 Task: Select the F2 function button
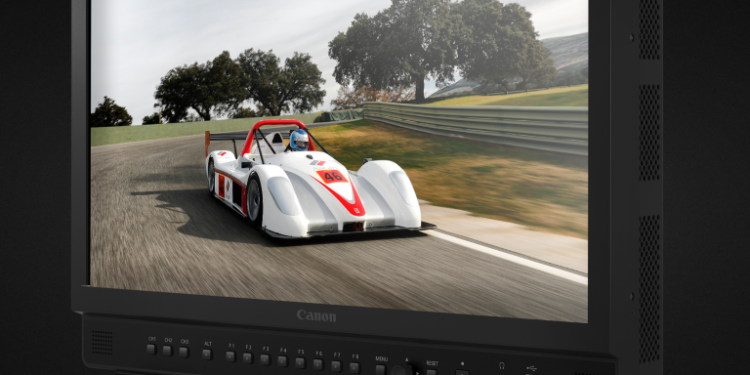click(x=247, y=358)
